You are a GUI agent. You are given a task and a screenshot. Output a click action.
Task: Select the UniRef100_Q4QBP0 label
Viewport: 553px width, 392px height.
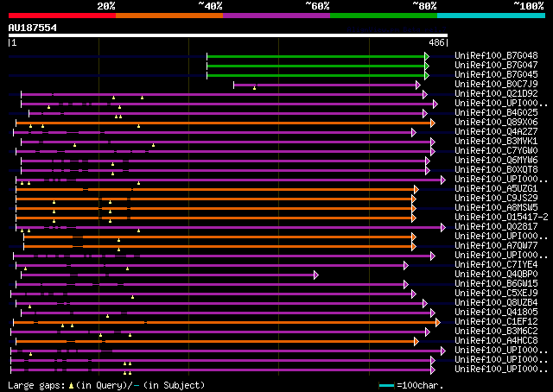[x=496, y=275]
